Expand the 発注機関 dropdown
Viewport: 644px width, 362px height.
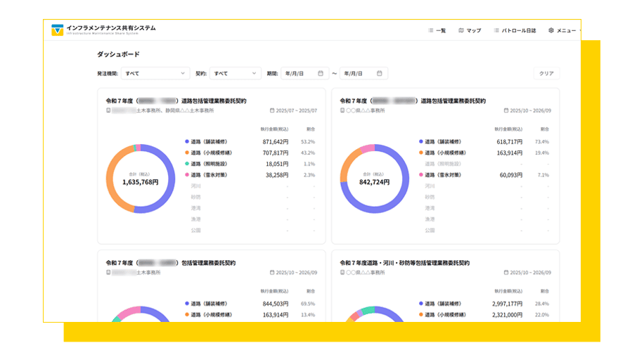(155, 74)
